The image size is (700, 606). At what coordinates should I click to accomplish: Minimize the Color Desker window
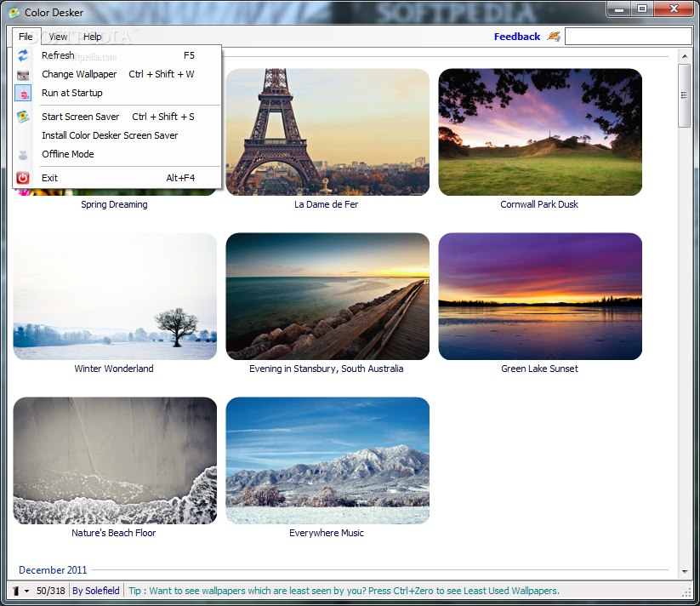(x=619, y=9)
